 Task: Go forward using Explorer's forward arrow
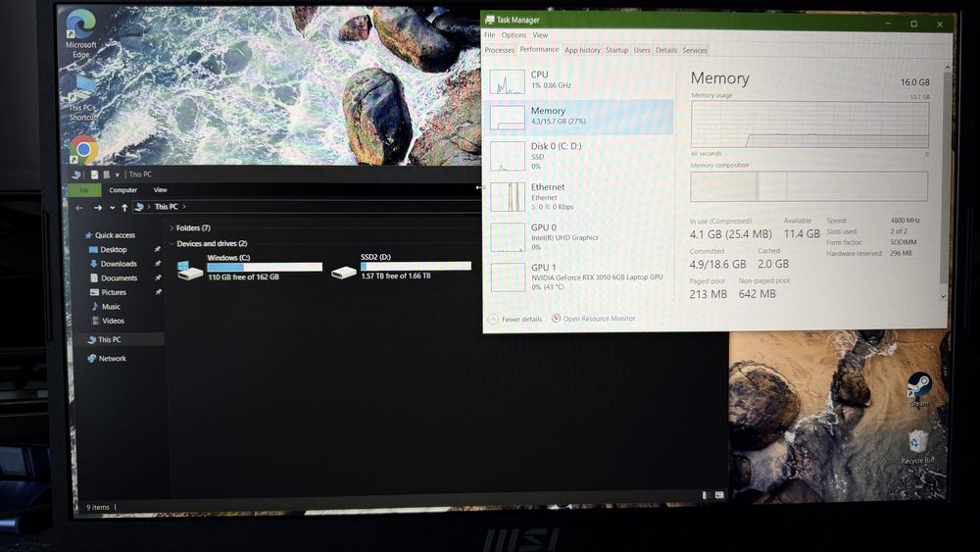point(97,208)
